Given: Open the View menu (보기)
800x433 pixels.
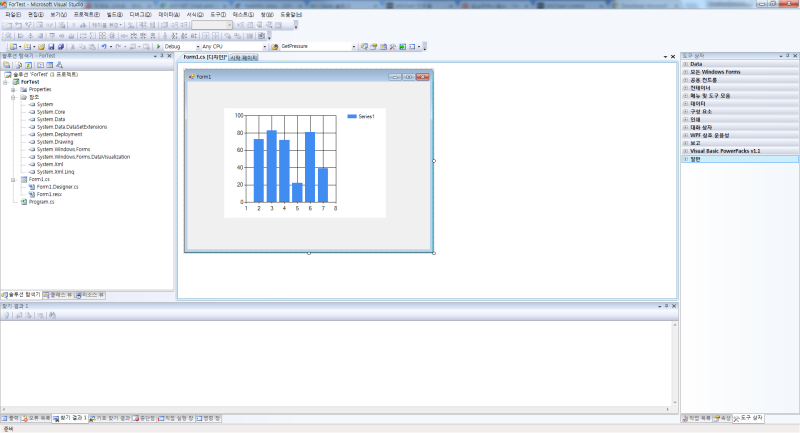Looking at the screenshot, I should tap(58, 15).
